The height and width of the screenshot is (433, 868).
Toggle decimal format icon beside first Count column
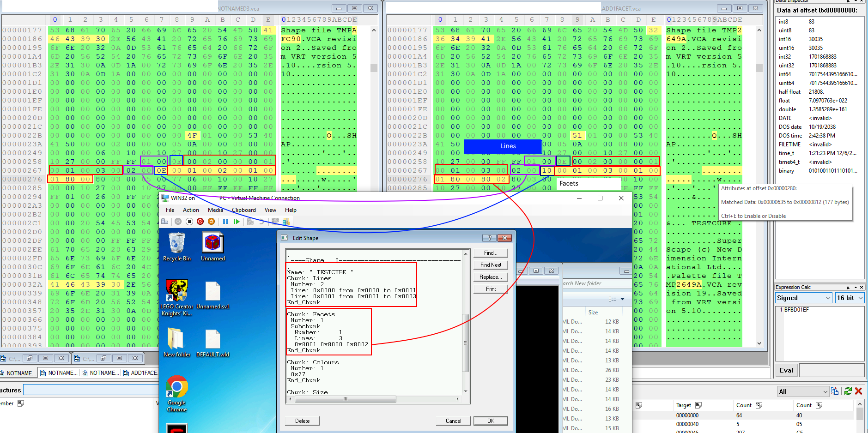click(759, 405)
